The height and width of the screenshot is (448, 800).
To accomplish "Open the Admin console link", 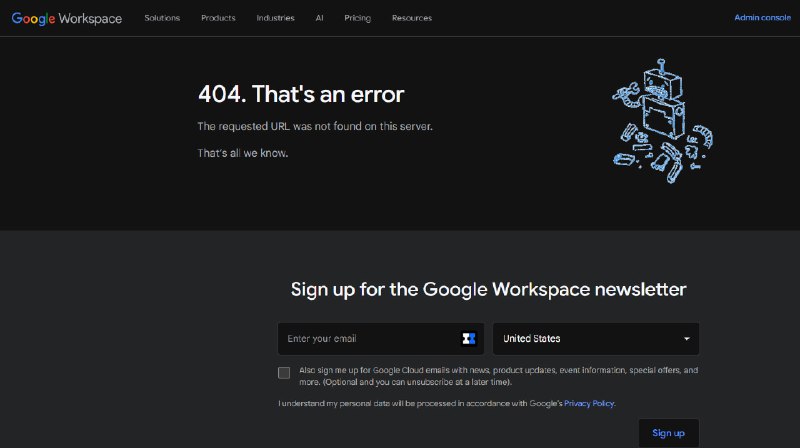I will [x=763, y=17].
